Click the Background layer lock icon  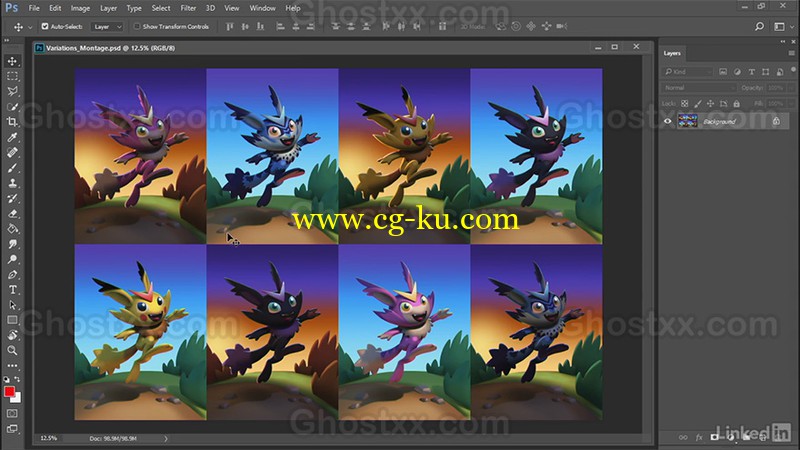[x=776, y=121]
